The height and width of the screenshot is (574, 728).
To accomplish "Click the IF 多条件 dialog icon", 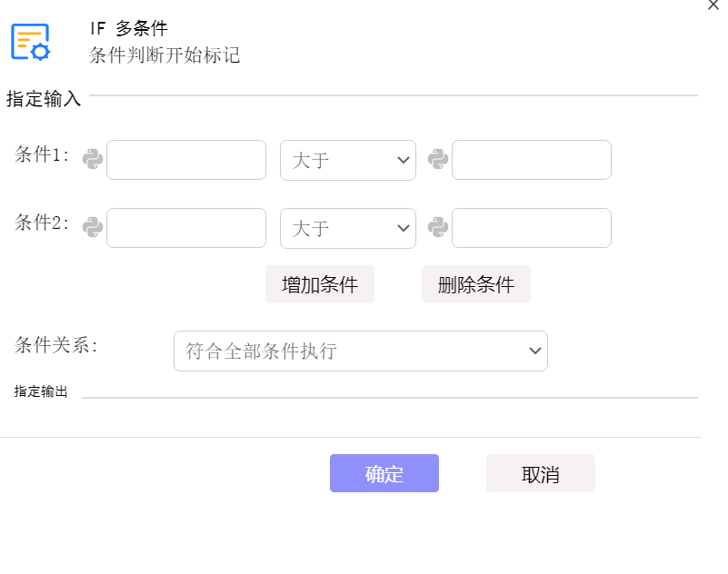I will [30, 42].
